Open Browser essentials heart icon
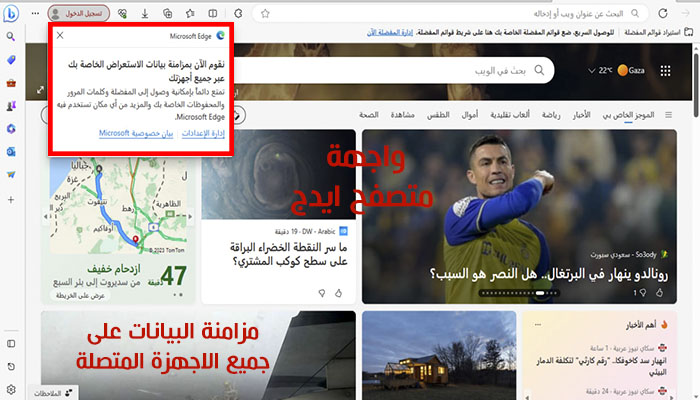700x400 pixels. click(122, 14)
